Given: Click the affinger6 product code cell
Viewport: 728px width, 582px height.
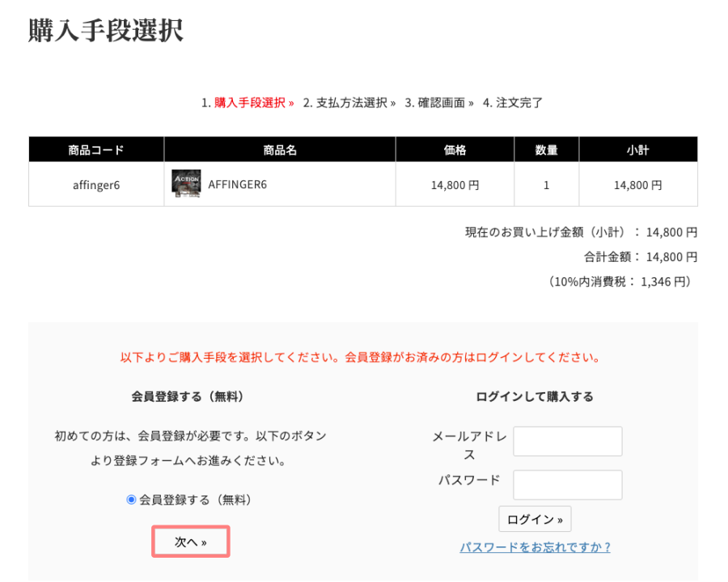Looking at the screenshot, I should coord(96,185).
